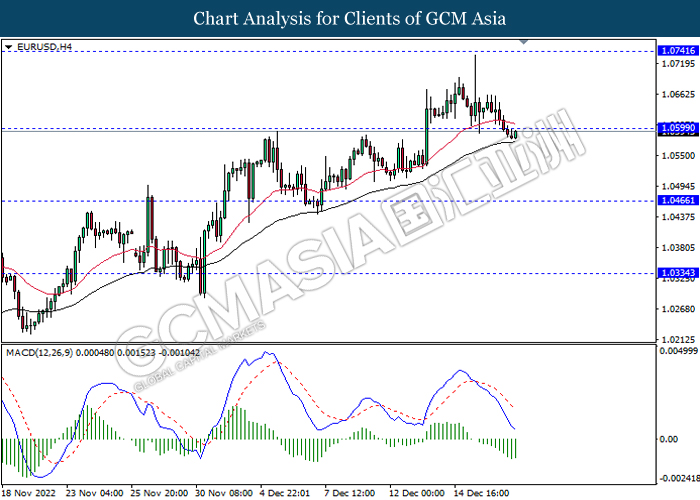Click the chart shift triangle marker
This screenshot has width=700, height=500.
pos(524,42)
